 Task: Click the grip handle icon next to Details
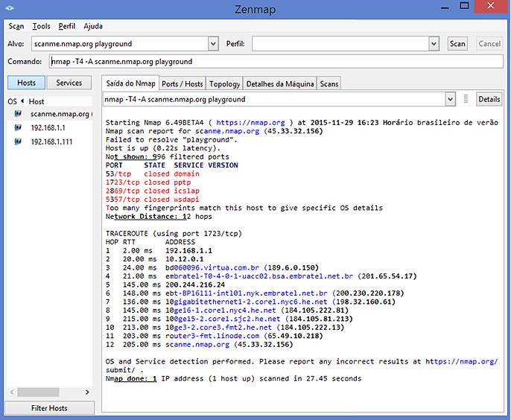point(466,99)
